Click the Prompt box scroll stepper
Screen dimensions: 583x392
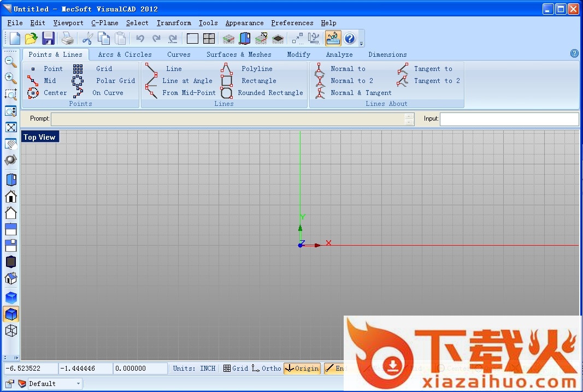pyautogui.click(x=409, y=119)
